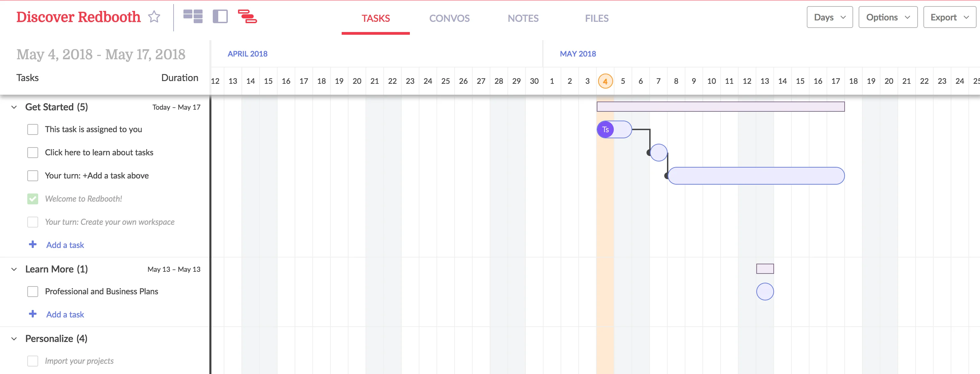This screenshot has height=374, width=980.
Task: Click the Ts assignee avatar on Gantt bar
Action: [x=605, y=130]
